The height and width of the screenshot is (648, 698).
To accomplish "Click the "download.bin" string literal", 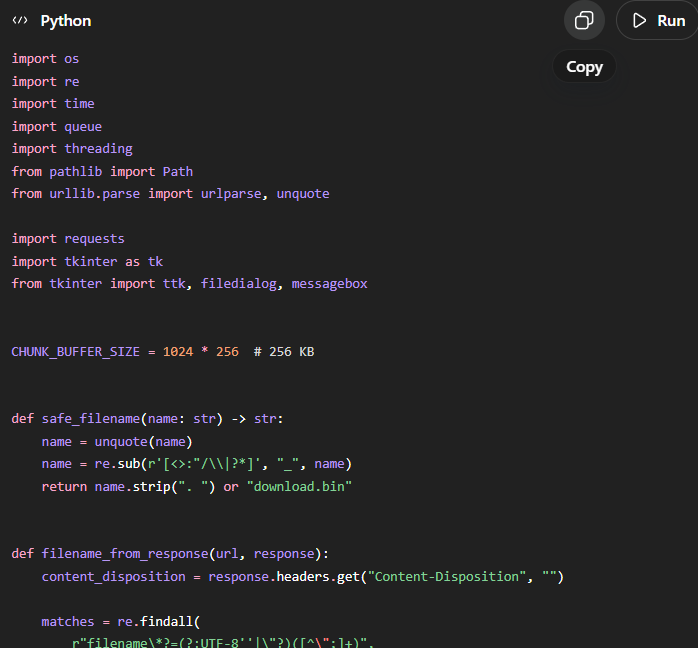I will (299, 486).
